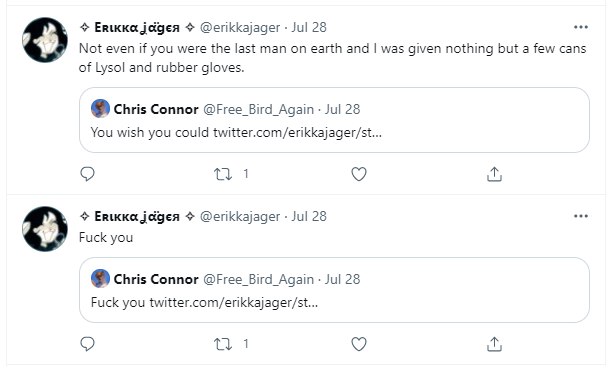Open Erikka Jäger avatar on second tweet

[x=45, y=229]
